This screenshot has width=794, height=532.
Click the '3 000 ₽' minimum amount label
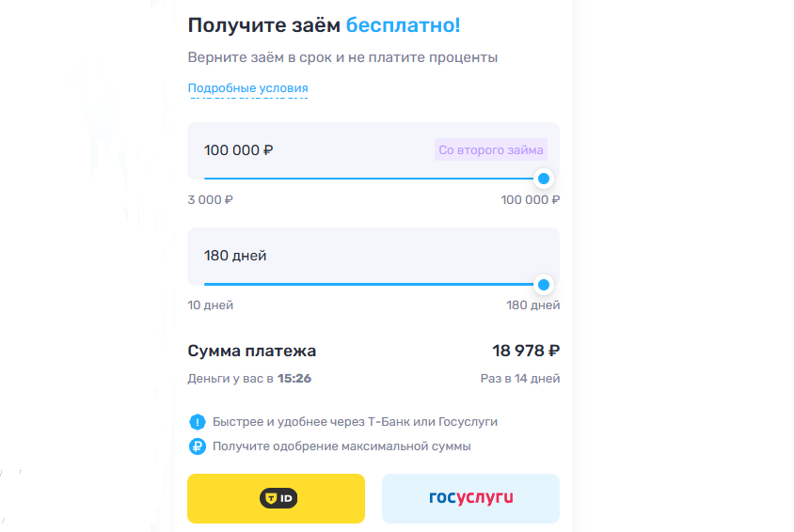pos(210,199)
